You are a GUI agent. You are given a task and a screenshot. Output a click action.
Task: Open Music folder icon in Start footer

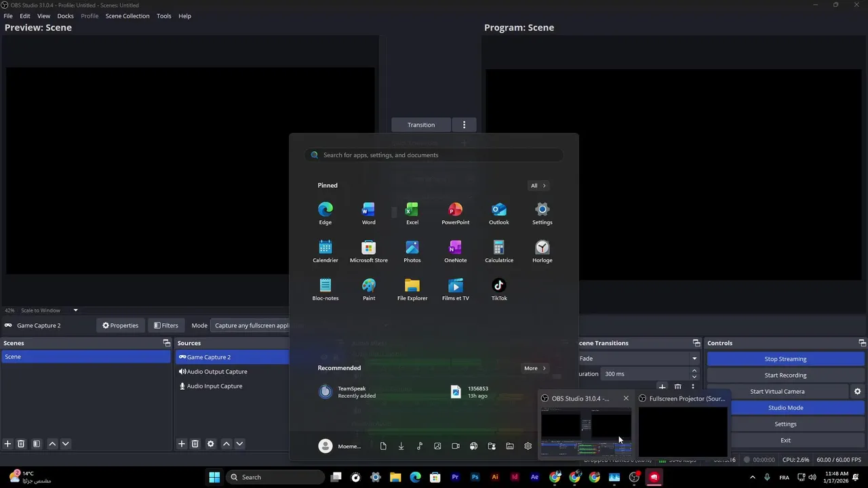click(x=419, y=446)
